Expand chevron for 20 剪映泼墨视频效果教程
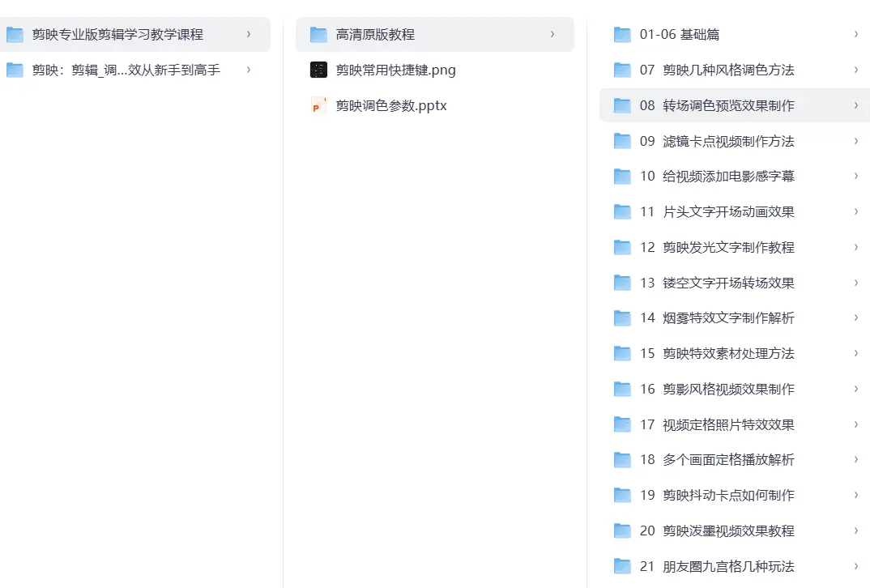Image resolution: width=870 pixels, height=588 pixels. click(855, 530)
